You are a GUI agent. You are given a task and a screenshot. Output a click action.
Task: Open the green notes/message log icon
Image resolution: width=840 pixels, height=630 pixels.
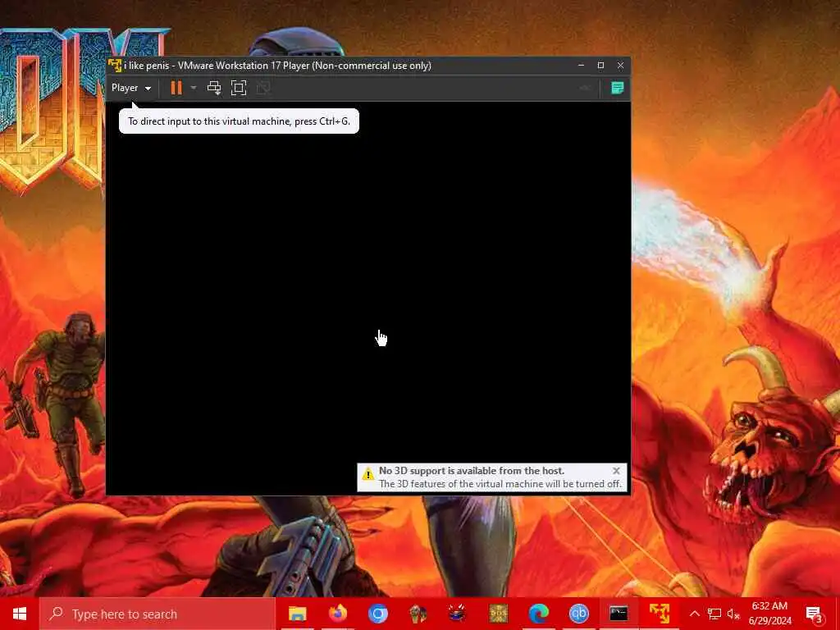(617, 88)
